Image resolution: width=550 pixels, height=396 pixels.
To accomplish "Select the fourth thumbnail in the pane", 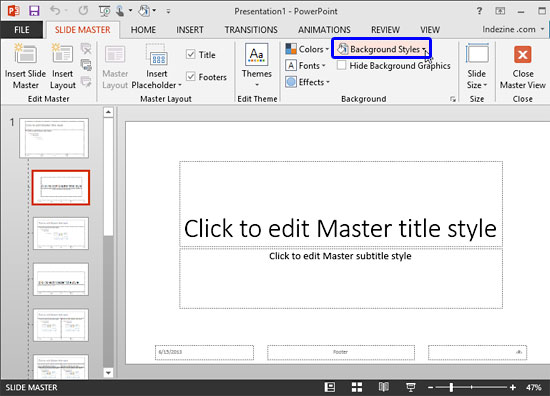I will (61, 280).
